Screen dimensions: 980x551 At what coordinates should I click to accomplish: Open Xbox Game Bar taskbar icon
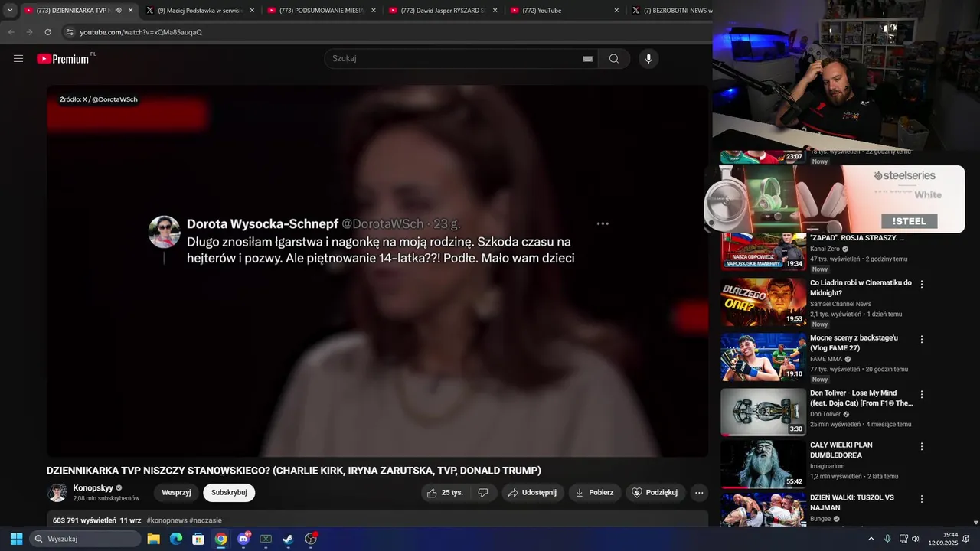(x=266, y=539)
